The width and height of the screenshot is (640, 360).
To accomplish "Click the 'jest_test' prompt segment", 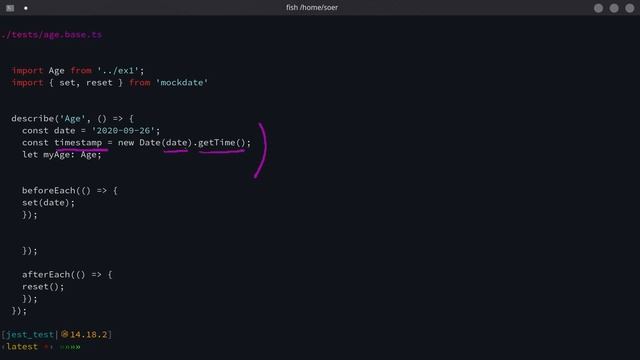I will (x=30, y=335).
